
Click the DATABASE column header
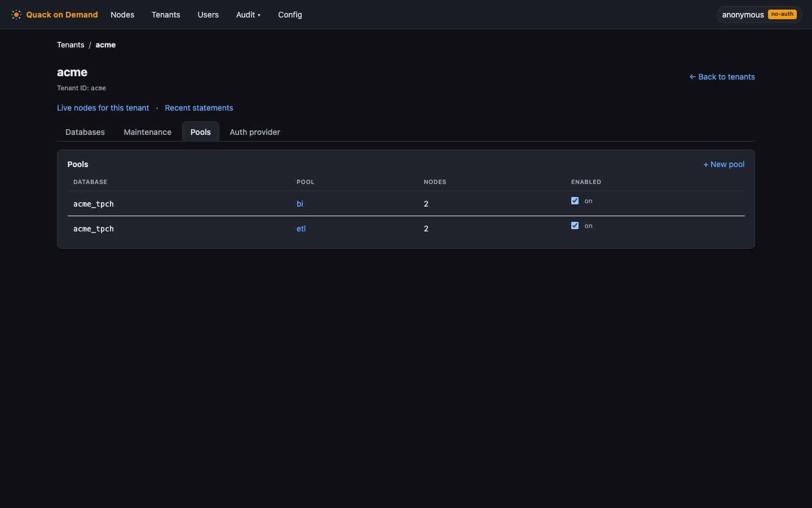[90, 182]
